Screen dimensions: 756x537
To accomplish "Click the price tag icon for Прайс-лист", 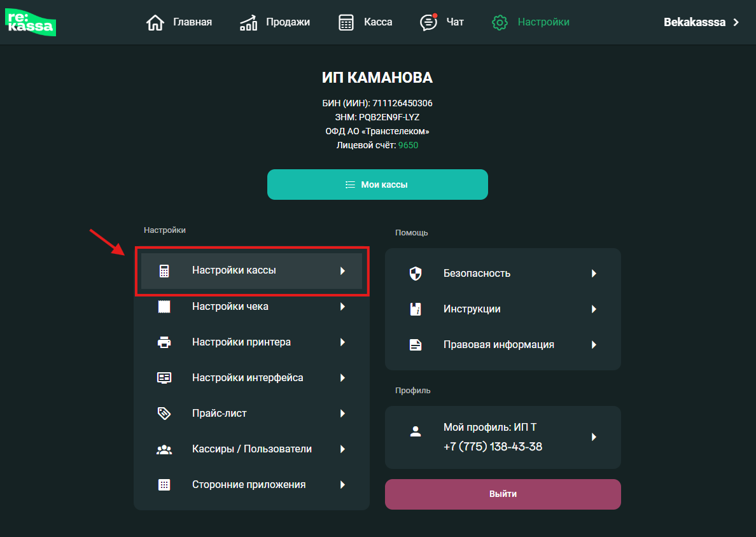I will [x=164, y=414].
